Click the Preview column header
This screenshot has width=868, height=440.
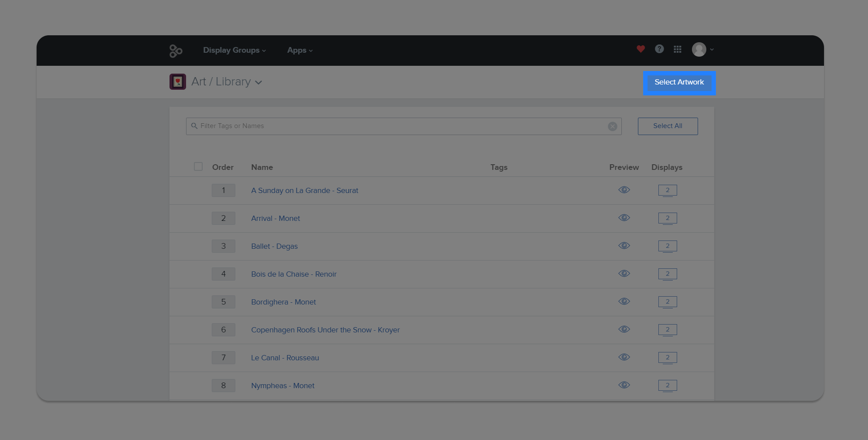coord(624,167)
